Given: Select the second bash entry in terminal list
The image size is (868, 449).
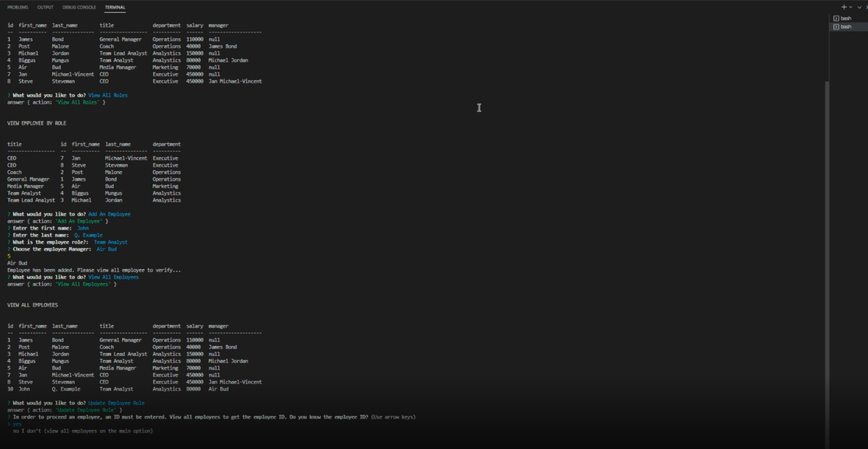Looking at the screenshot, I should [x=847, y=27].
